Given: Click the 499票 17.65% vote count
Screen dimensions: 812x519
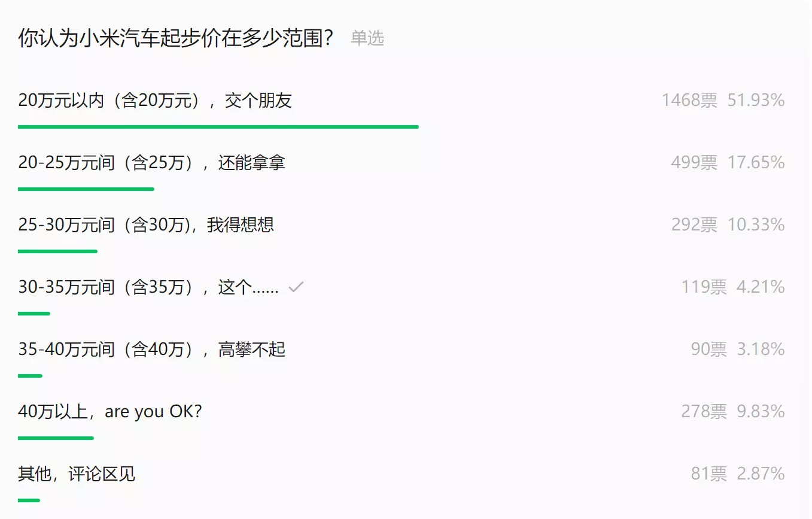Looking at the screenshot, I should [728, 163].
